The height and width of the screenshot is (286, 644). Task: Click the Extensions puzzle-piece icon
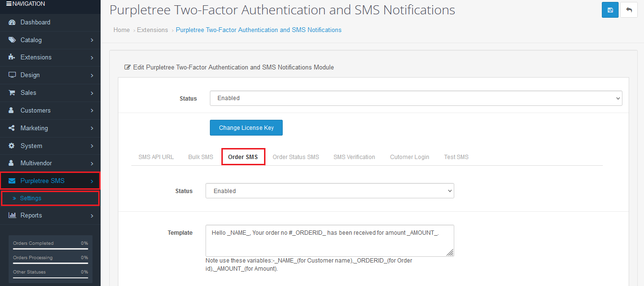[x=12, y=57]
